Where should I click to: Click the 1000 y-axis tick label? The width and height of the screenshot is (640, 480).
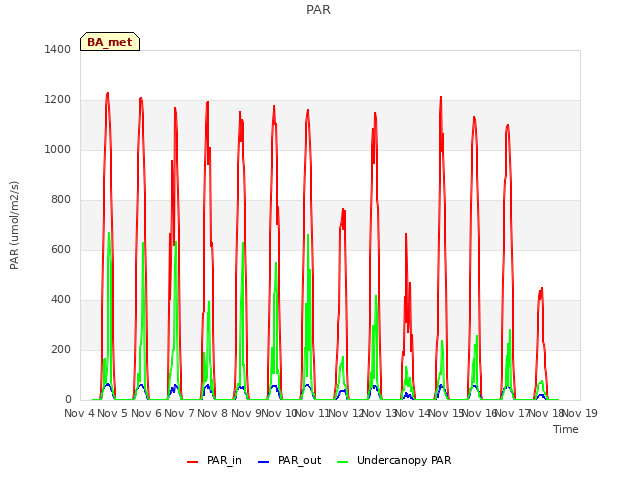click(58, 149)
